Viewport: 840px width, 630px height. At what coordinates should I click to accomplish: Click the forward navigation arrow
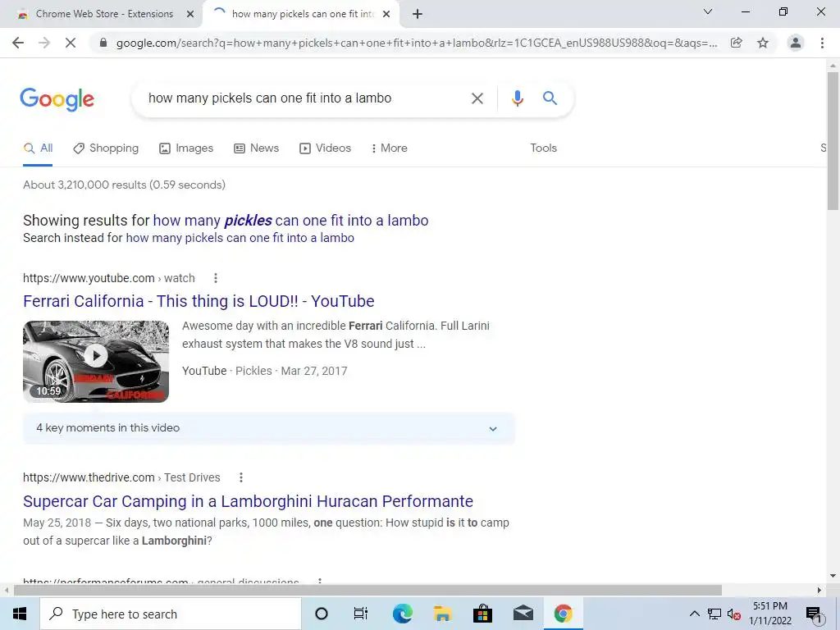click(x=44, y=43)
